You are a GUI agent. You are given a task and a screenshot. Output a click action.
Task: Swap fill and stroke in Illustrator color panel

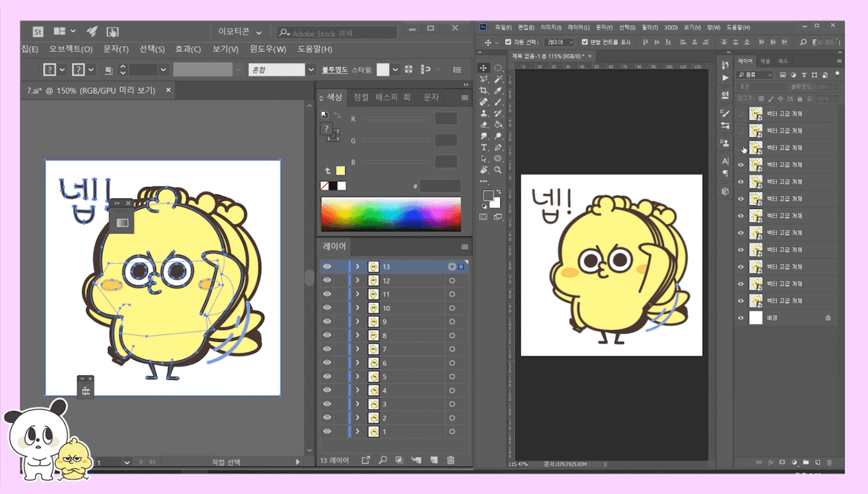pos(337,115)
